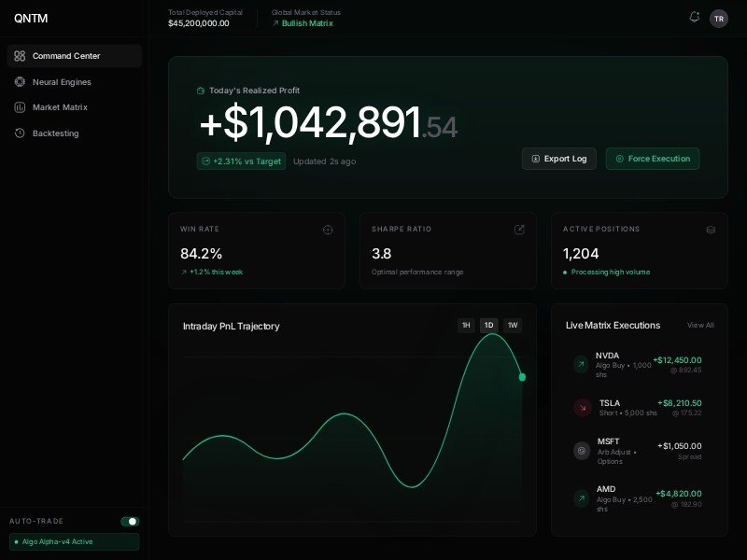Click the notification bell icon
747x560 pixels.
(x=694, y=17)
